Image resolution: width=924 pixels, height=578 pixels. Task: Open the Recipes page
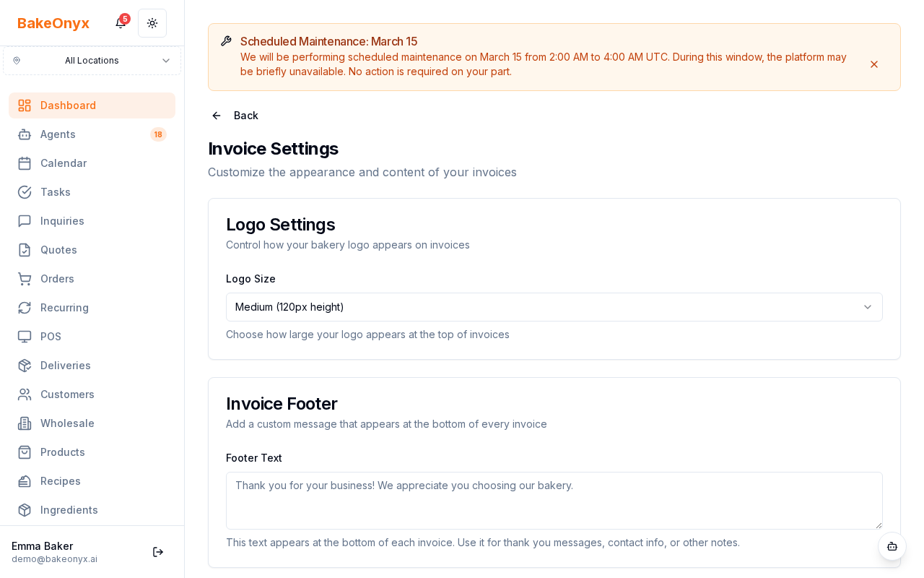pos(92,481)
